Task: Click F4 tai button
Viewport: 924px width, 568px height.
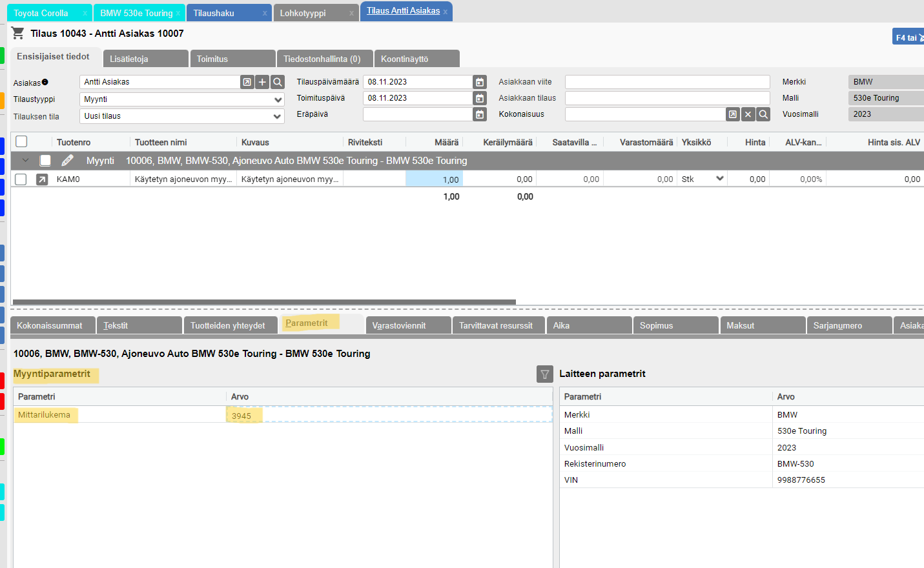Action: pos(909,37)
